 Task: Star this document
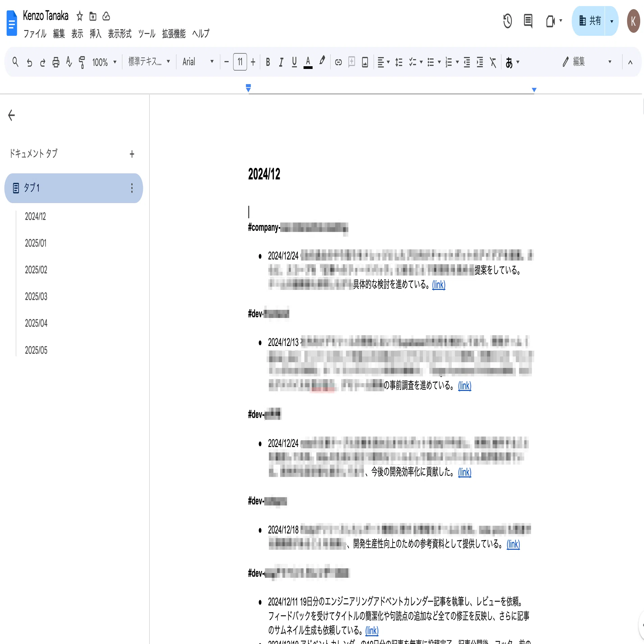pyautogui.click(x=79, y=16)
